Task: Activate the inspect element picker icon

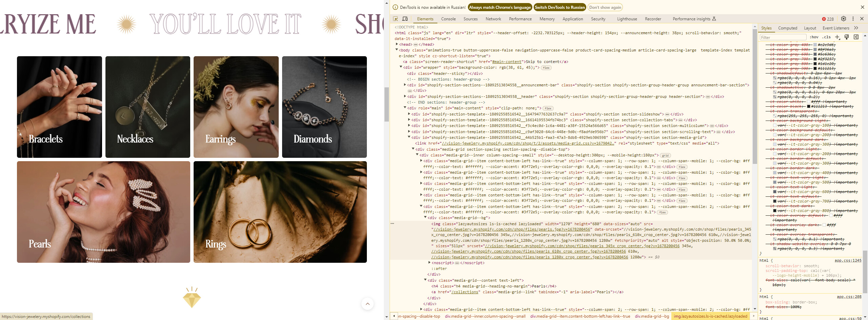Action: (395, 19)
